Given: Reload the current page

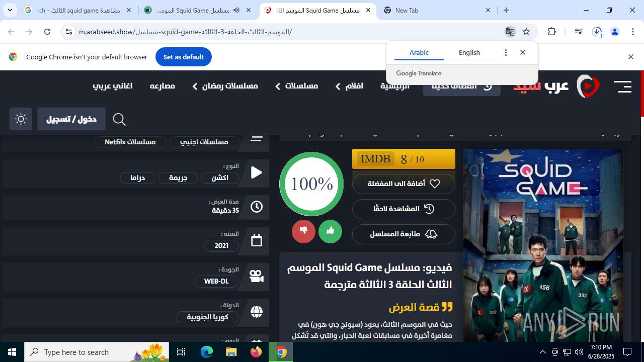Looking at the screenshot, I should tap(47, 32).
